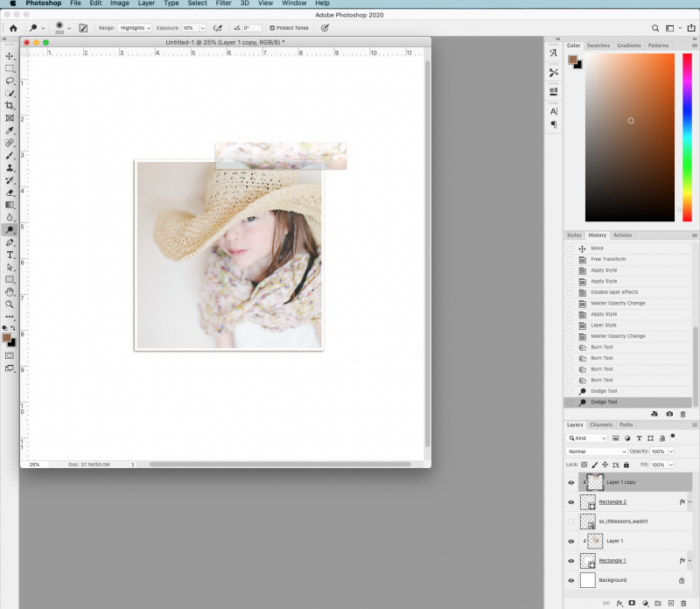Select the Pen tool
Screen dimensions: 700x609
point(10,242)
